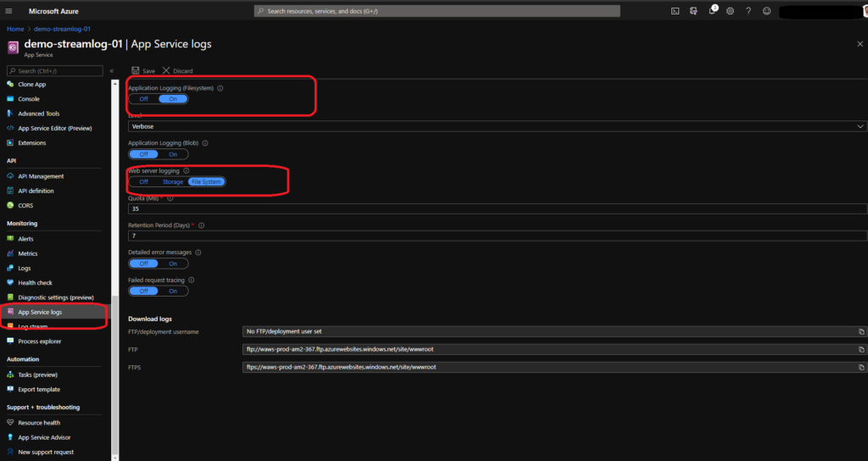Click info icon next to Failed request tracing
The image size is (868, 461).
pos(192,280)
